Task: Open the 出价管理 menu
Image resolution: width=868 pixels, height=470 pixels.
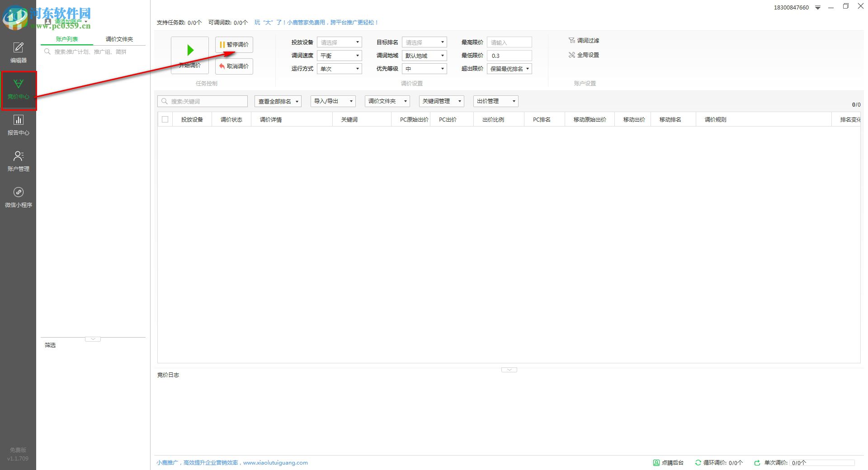Action: [496, 101]
